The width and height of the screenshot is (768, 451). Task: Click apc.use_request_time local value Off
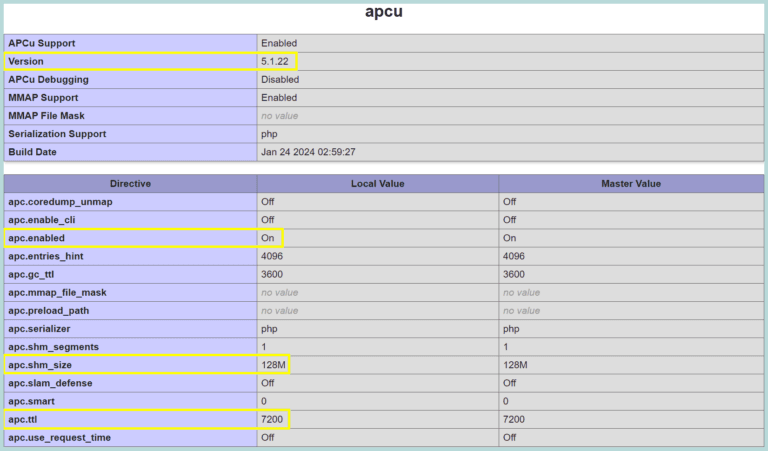click(x=267, y=437)
